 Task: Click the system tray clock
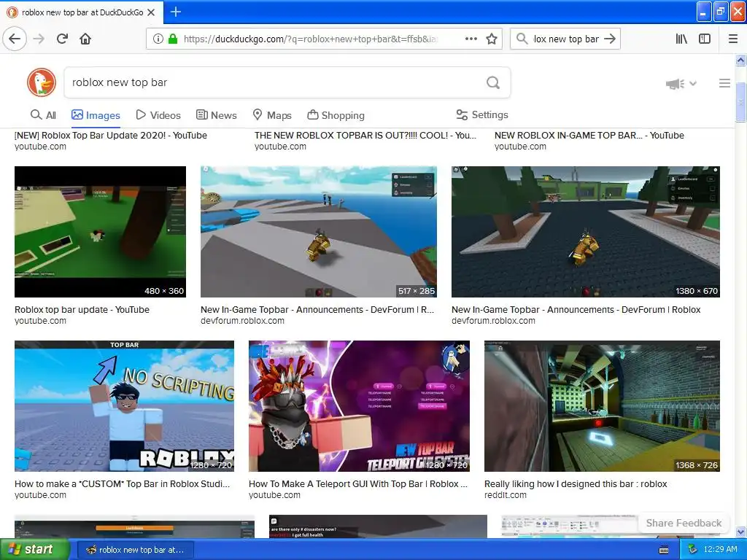pos(720,550)
